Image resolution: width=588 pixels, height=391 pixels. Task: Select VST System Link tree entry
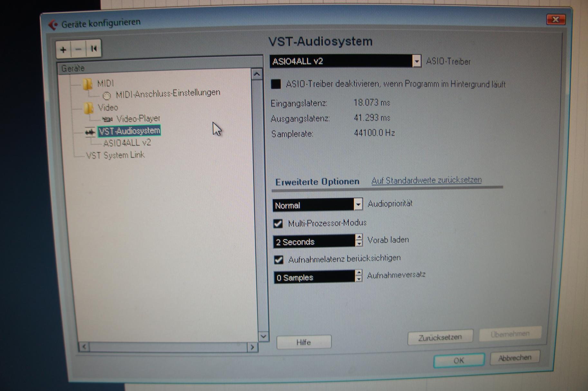[x=115, y=155]
